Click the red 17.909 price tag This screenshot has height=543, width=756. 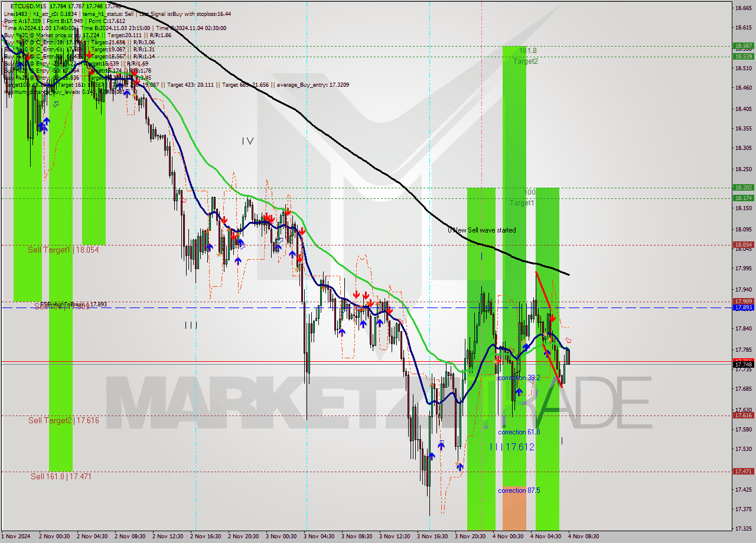pos(743,301)
